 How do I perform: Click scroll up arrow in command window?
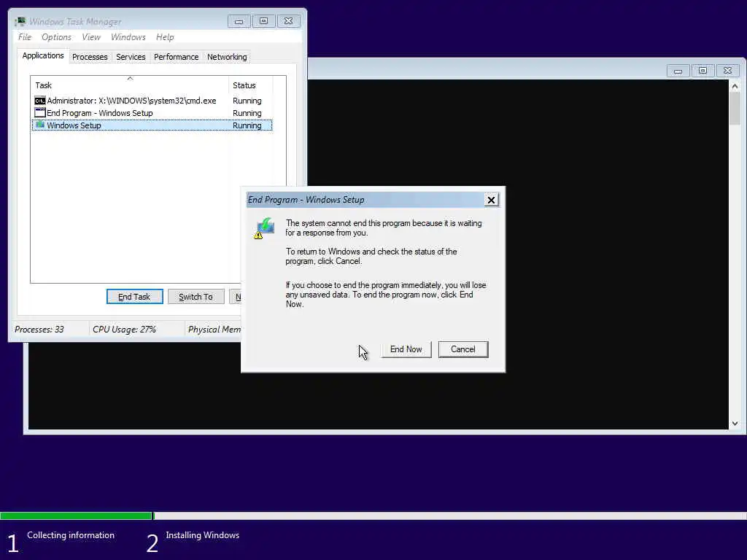(735, 86)
